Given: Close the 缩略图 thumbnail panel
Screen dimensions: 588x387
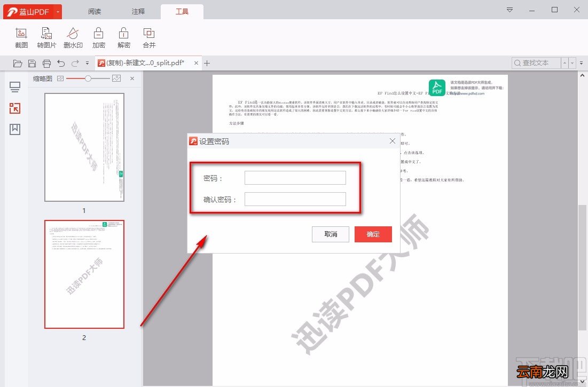Looking at the screenshot, I should pos(132,78).
